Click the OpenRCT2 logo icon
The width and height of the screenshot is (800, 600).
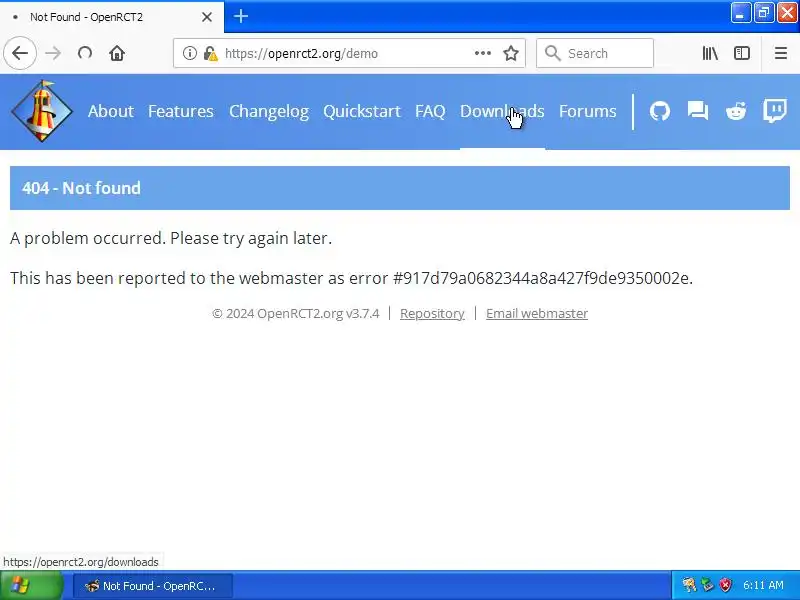click(x=42, y=111)
